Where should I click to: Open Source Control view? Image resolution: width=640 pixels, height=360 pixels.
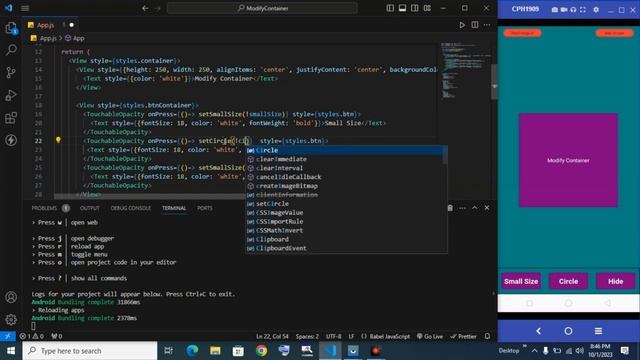(11, 73)
